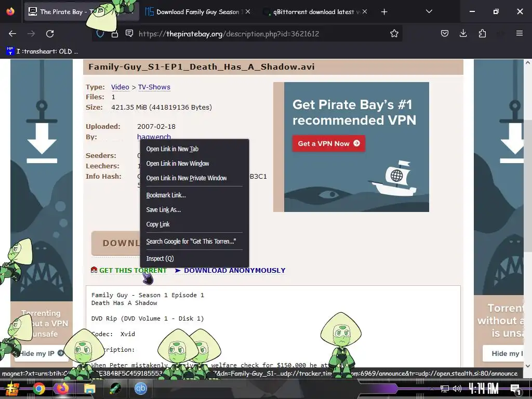Open the Extensions puzzle icon
The width and height of the screenshot is (532, 399).
(x=482, y=33)
